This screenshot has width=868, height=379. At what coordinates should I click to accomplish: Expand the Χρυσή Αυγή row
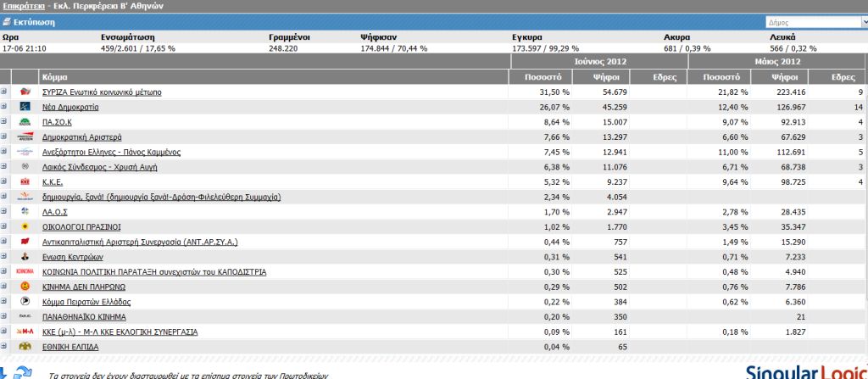pyautogui.click(x=4, y=166)
